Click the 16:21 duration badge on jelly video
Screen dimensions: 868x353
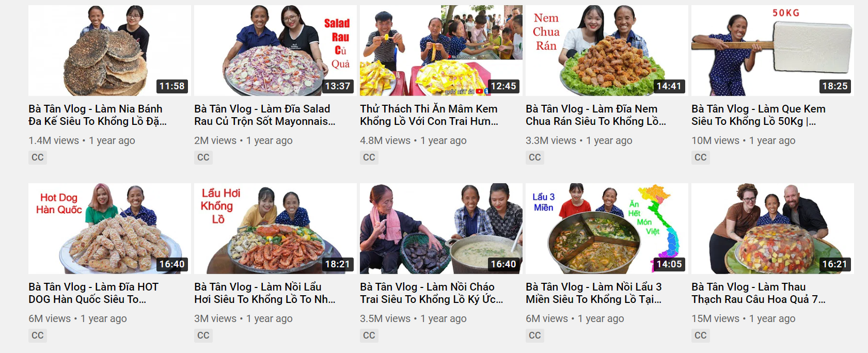coord(835,264)
